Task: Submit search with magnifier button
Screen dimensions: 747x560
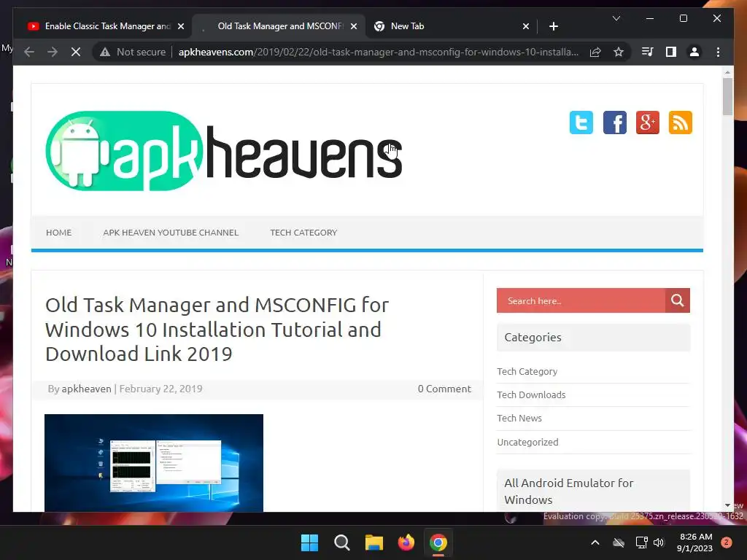Action: (678, 300)
